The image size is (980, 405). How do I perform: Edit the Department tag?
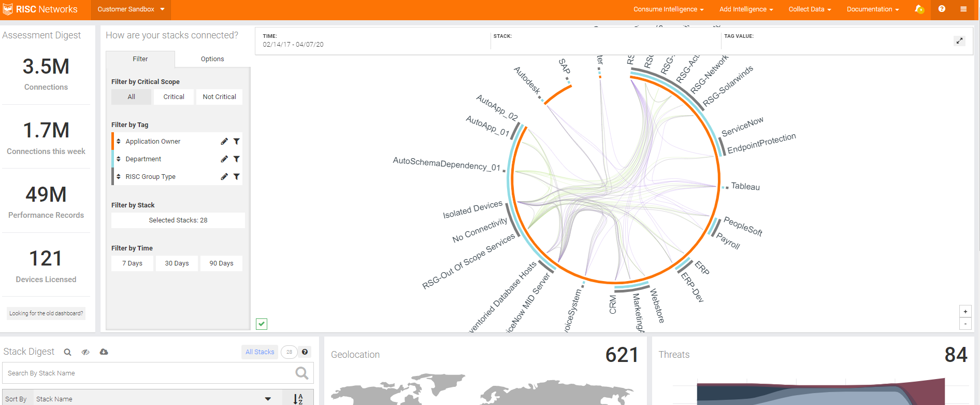point(224,159)
